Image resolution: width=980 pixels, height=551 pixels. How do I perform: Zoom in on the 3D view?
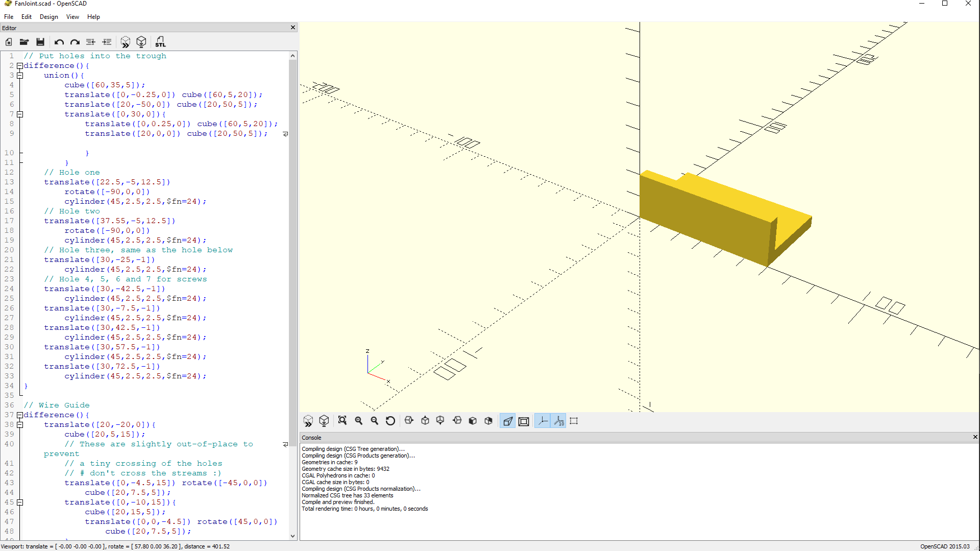[x=359, y=421]
